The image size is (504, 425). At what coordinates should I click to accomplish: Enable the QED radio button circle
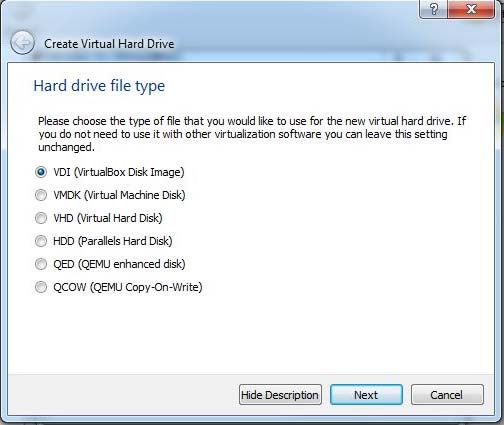[x=41, y=264]
